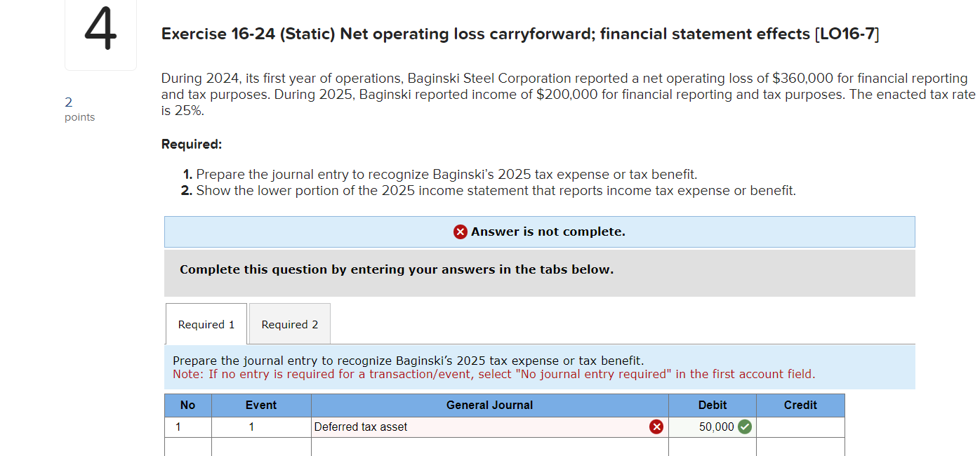Click the Credit column header

click(800, 405)
